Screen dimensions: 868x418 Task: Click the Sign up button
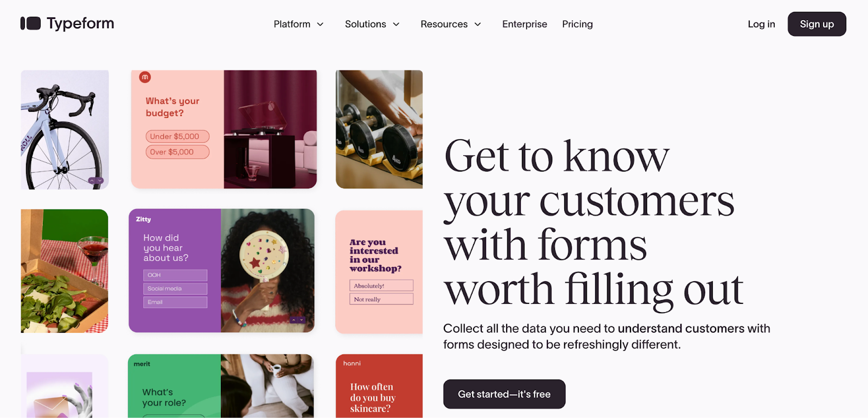coord(816,24)
